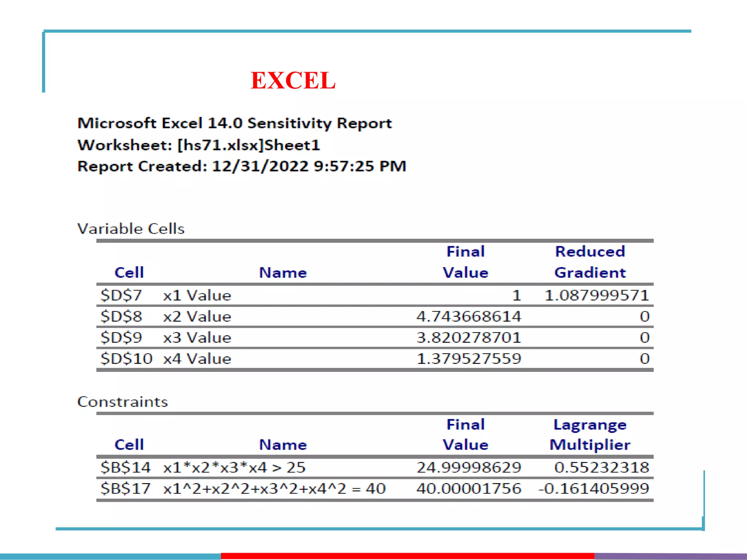Screen dimensions: 747x560
Task: Click the Lagrange value -0.161405999
Action: pos(593,489)
